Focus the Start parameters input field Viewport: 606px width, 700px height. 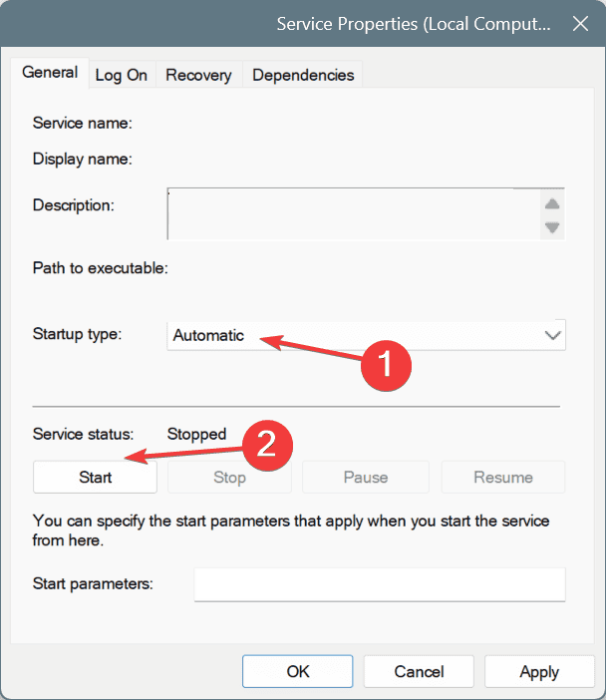[x=379, y=584]
